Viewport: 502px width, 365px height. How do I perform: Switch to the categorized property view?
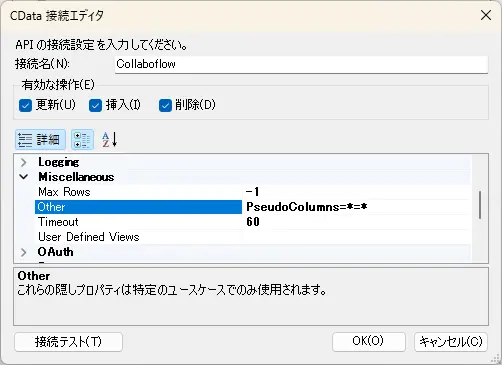point(82,139)
